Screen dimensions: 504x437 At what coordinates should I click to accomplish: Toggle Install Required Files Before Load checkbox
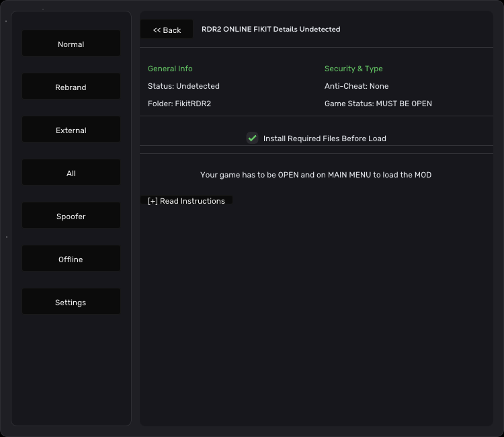252,138
